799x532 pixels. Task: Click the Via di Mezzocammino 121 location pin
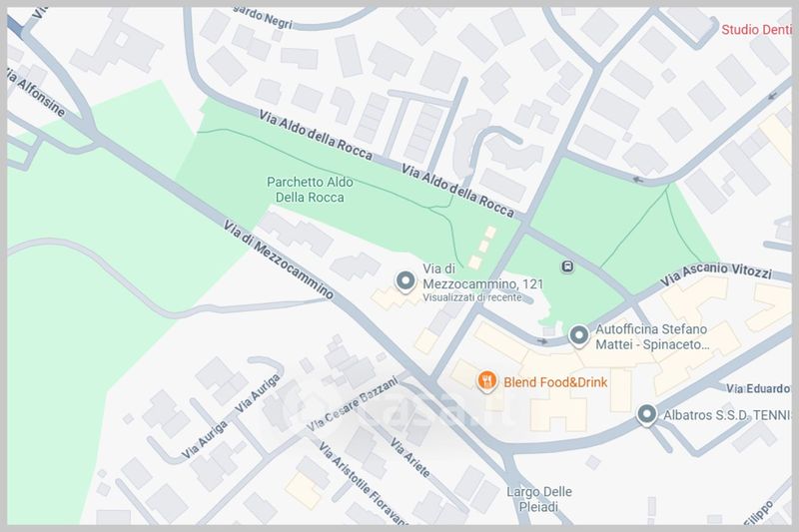coord(405,281)
